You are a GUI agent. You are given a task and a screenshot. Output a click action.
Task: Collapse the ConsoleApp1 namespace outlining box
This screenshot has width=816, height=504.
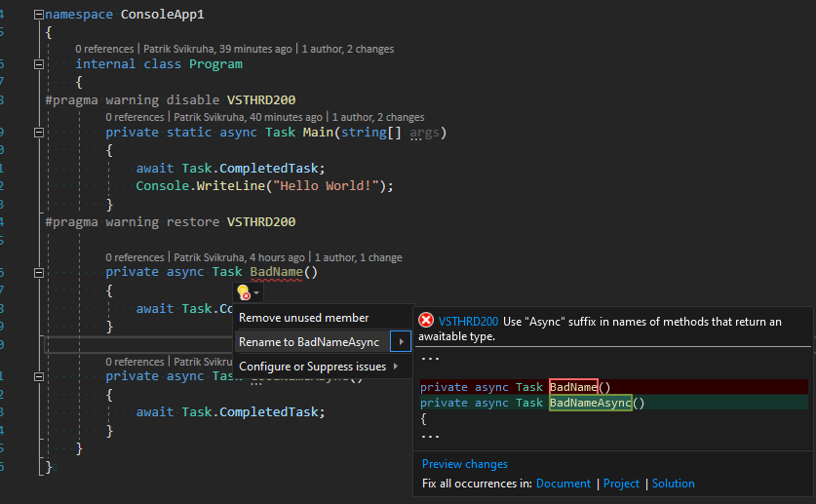point(38,16)
